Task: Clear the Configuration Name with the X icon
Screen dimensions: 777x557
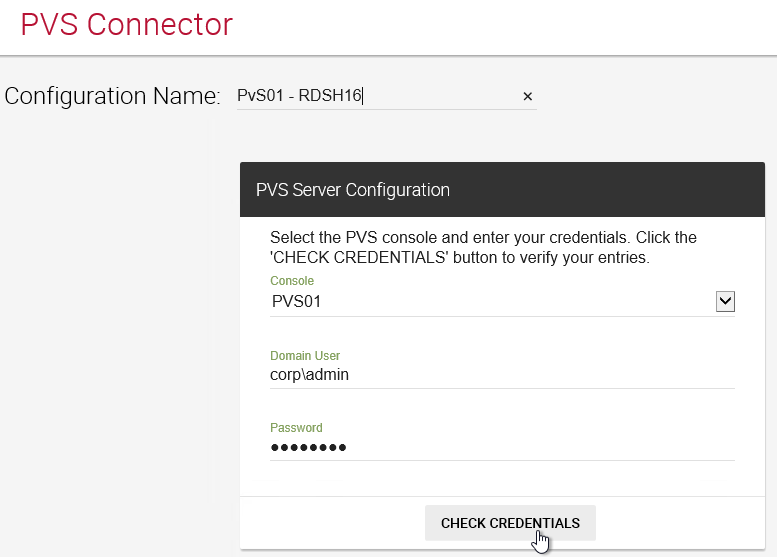Action: (x=527, y=96)
